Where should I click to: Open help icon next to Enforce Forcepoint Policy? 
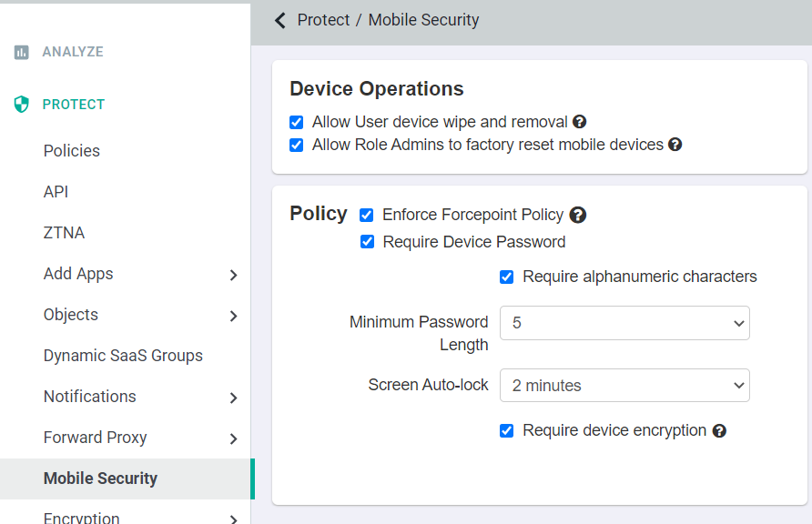577,215
